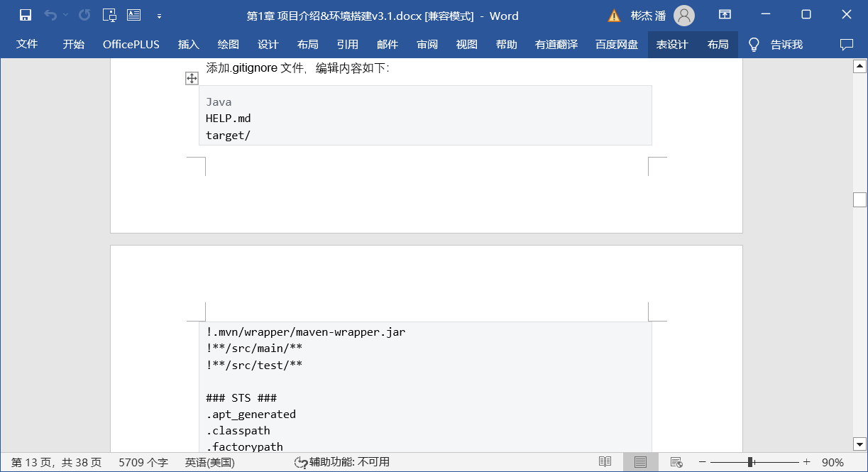Click the Redo/Repeat icon
This screenshot has width=868, height=472.
(x=84, y=15)
